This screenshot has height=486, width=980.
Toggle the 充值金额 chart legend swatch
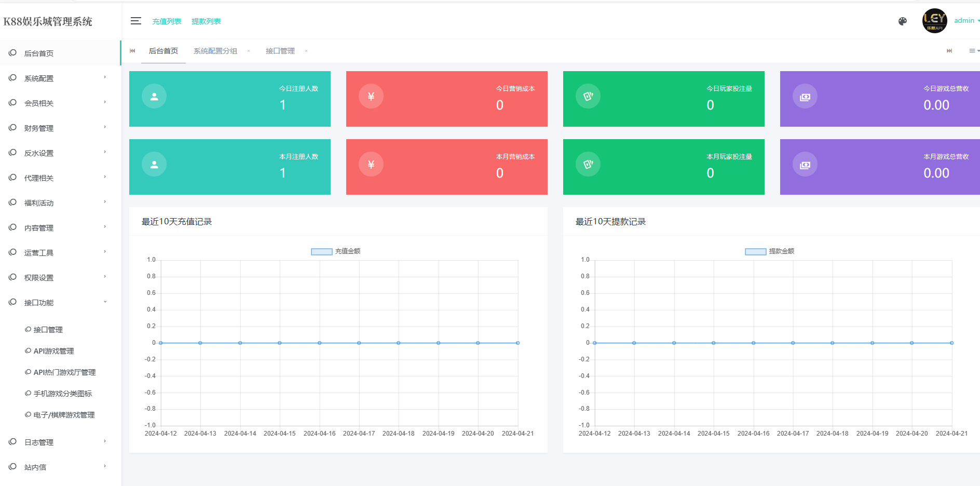[x=322, y=251]
